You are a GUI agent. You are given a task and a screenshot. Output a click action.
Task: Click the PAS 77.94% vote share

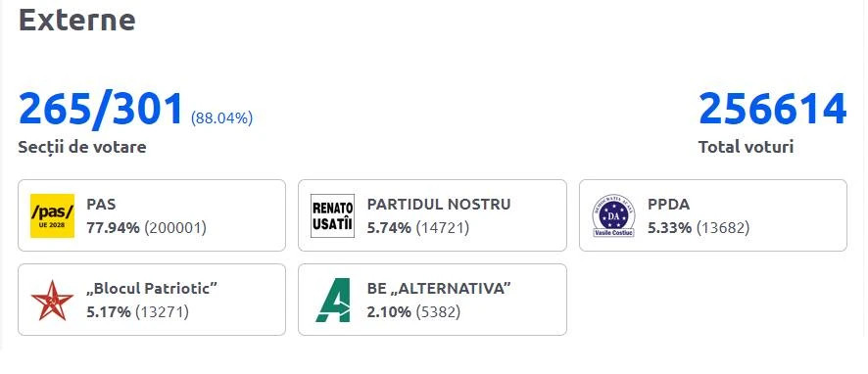click(113, 227)
